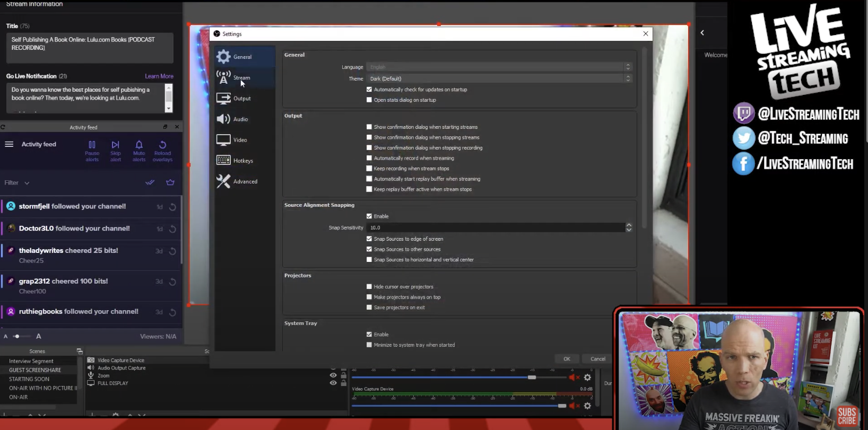Select the Audio Output Capture source
The width and height of the screenshot is (868, 430).
point(121,368)
